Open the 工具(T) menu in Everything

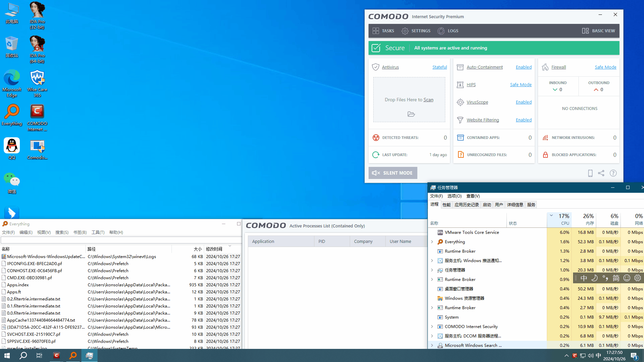point(98,232)
